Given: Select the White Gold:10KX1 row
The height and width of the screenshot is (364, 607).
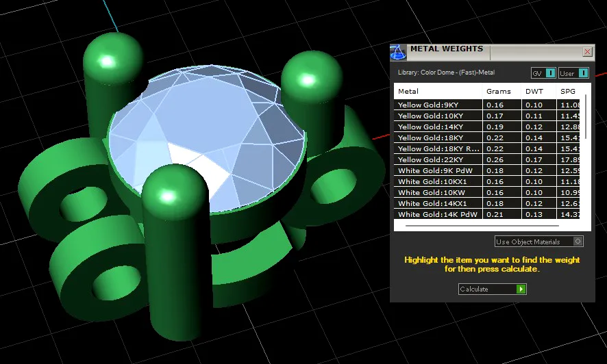Looking at the screenshot, I should point(487,181).
